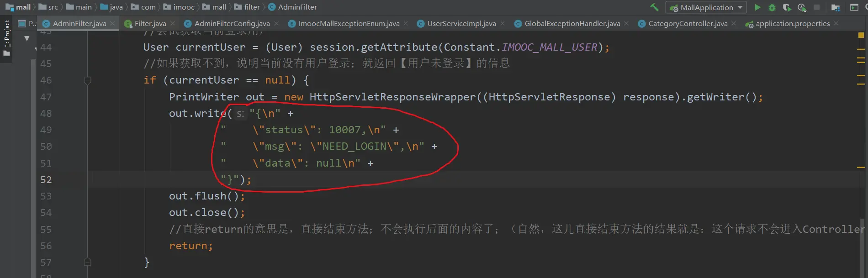Switch to the application.properties tab
This screenshot has width=868, height=278.
793,23
